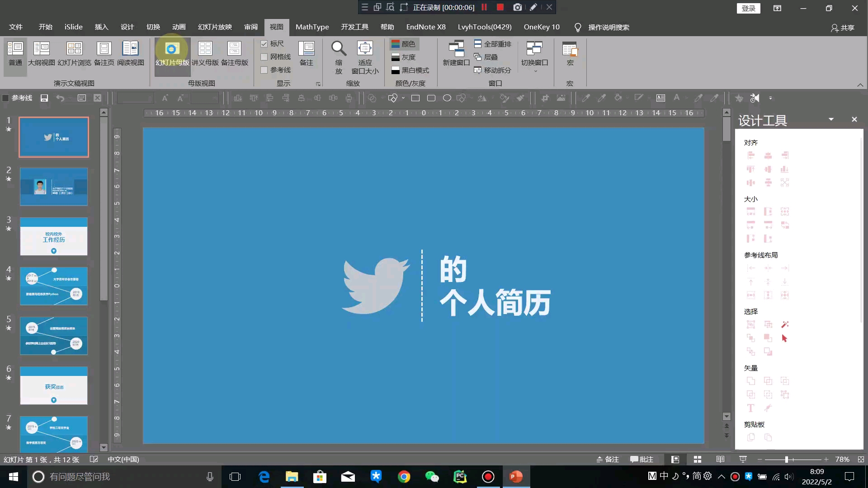Screen dimensions: 868x488
Task: Select Grayscale (灰度) display mode
Action: tap(404, 57)
